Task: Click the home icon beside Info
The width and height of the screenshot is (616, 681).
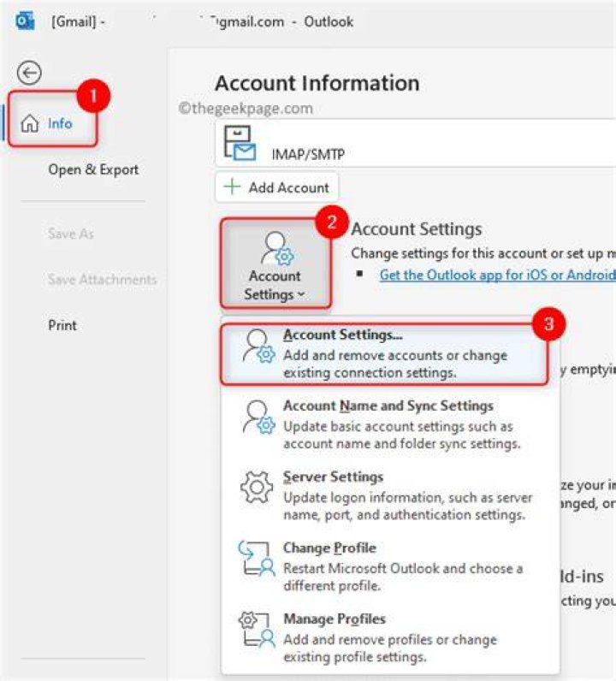Action: 30,123
